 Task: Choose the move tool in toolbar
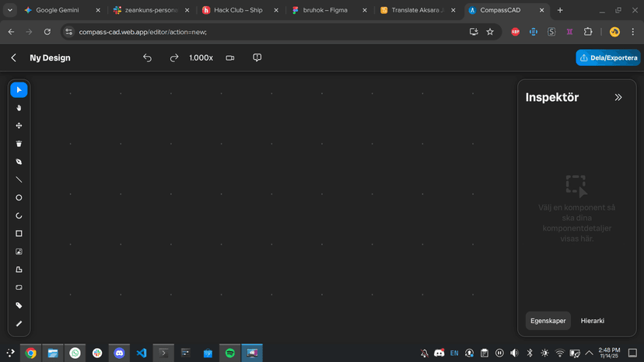(x=19, y=126)
